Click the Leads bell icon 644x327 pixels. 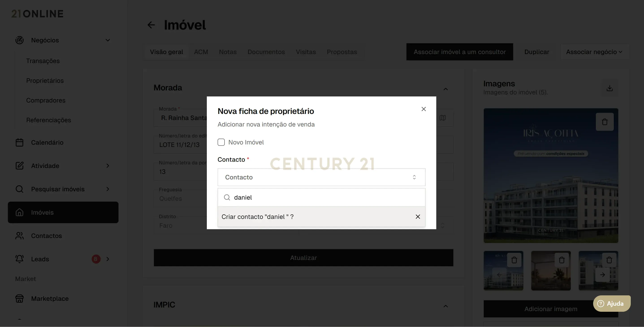coord(19,259)
